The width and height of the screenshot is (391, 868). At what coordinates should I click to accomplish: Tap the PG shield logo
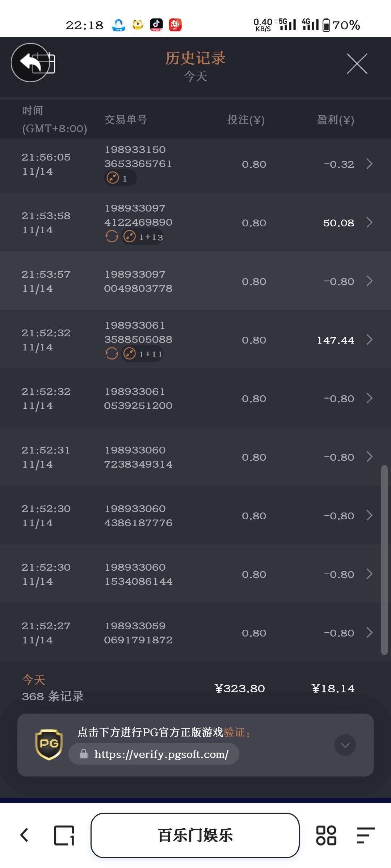pos(49,745)
